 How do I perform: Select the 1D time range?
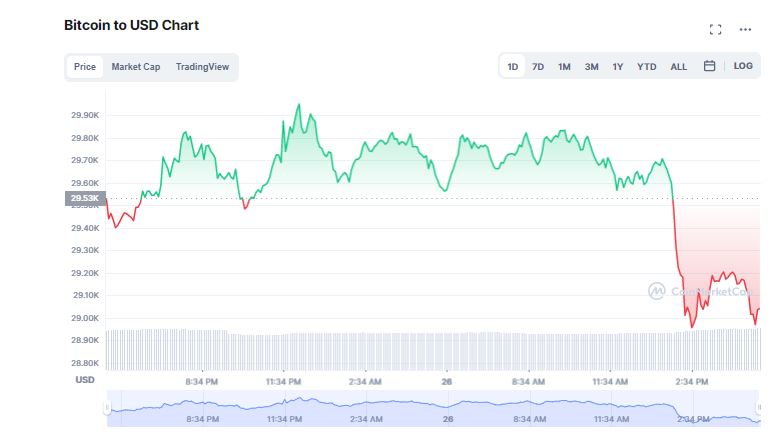512,66
